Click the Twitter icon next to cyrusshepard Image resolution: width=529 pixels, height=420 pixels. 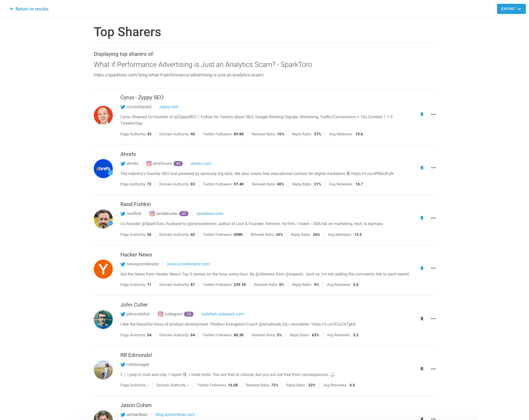[x=123, y=107]
